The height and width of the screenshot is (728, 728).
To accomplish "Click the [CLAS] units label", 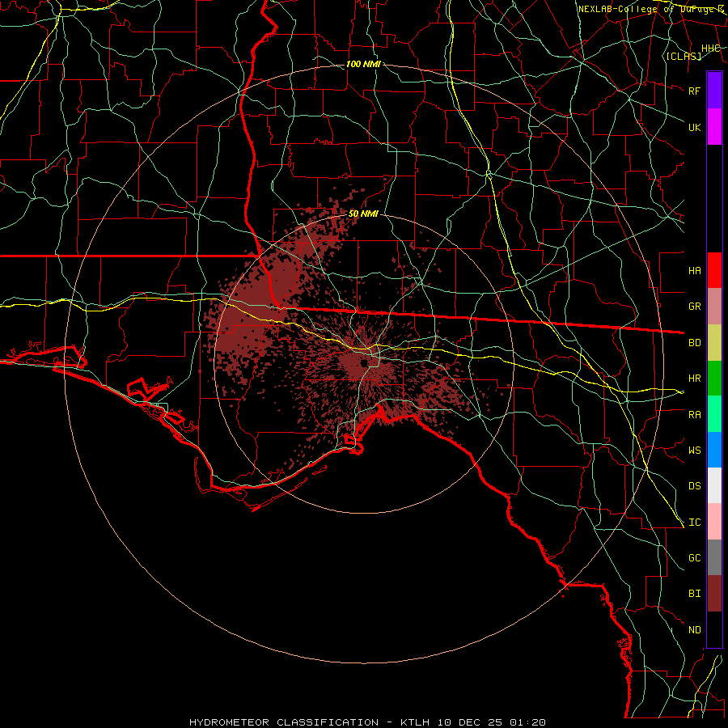I will pos(684,56).
